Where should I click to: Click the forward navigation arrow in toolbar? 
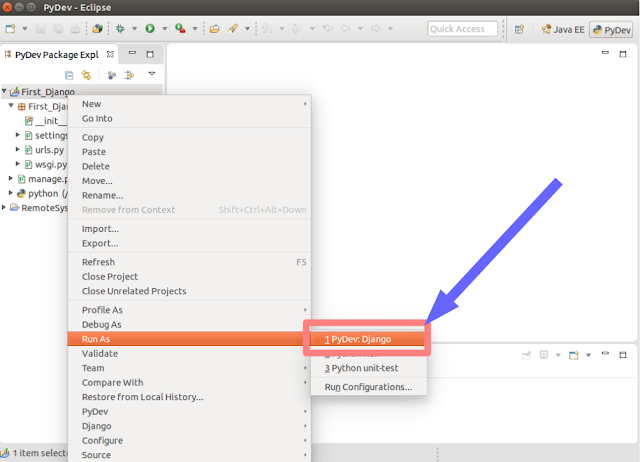tap(376, 29)
